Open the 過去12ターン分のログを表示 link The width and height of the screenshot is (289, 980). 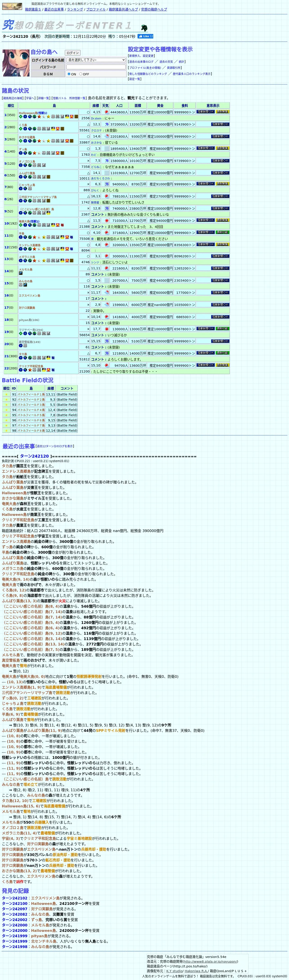coord(54,446)
